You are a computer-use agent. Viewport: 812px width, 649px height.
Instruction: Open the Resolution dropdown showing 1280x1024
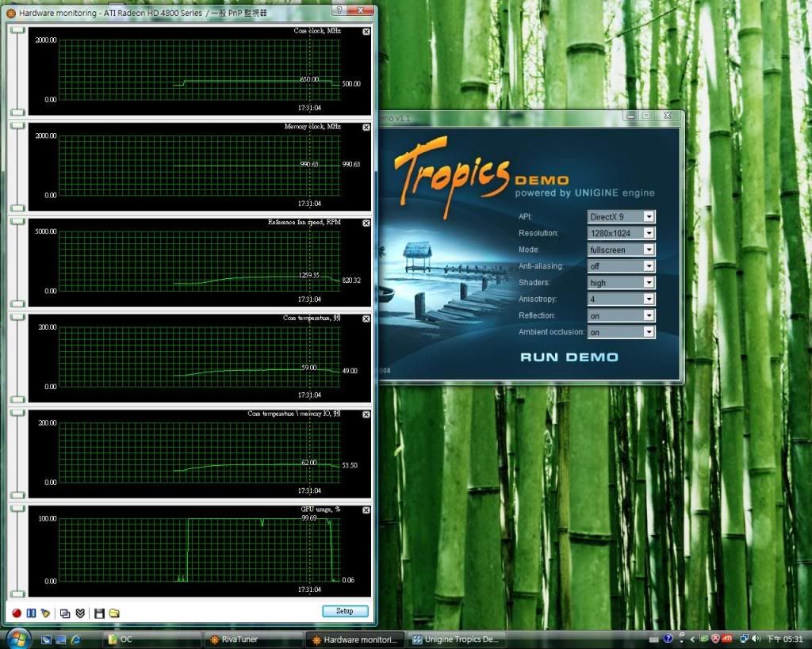click(x=621, y=233)
